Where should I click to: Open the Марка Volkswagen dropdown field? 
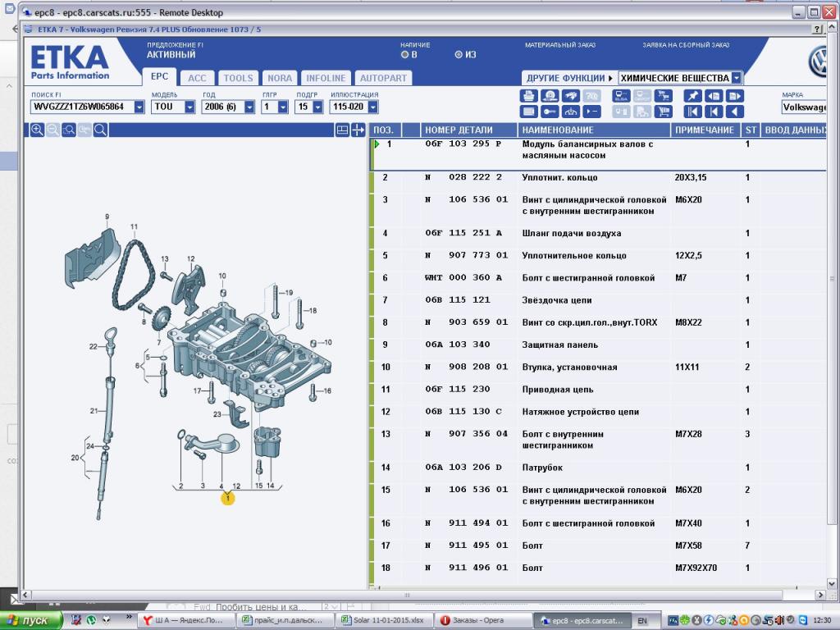coord(806,107)
